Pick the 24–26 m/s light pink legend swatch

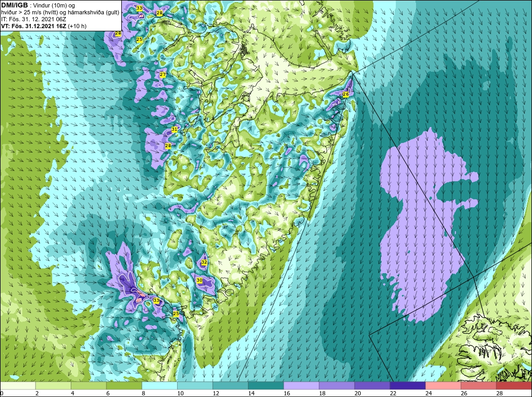443,385
